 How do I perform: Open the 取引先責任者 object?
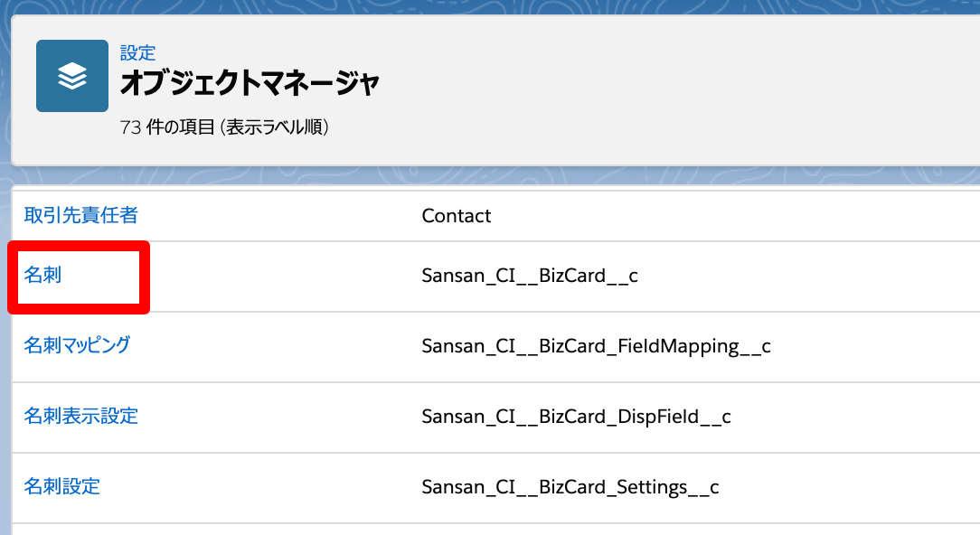[80, 215]
